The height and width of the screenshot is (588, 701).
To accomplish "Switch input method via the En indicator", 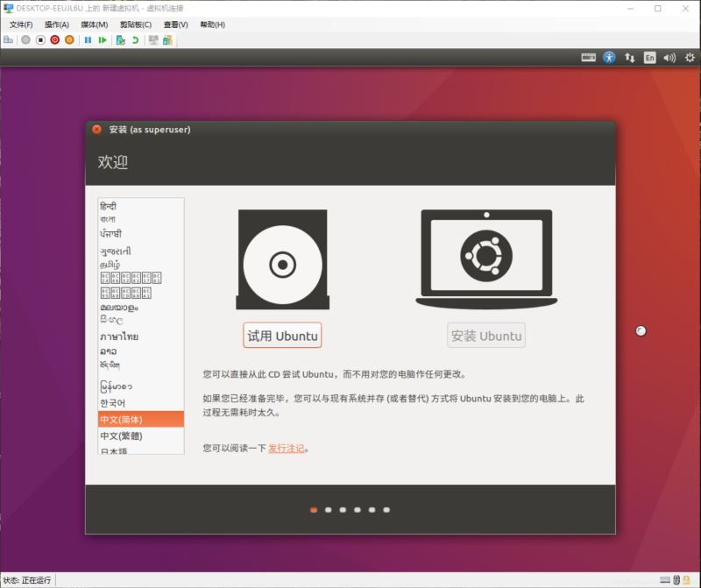I will tap(650, 56).
